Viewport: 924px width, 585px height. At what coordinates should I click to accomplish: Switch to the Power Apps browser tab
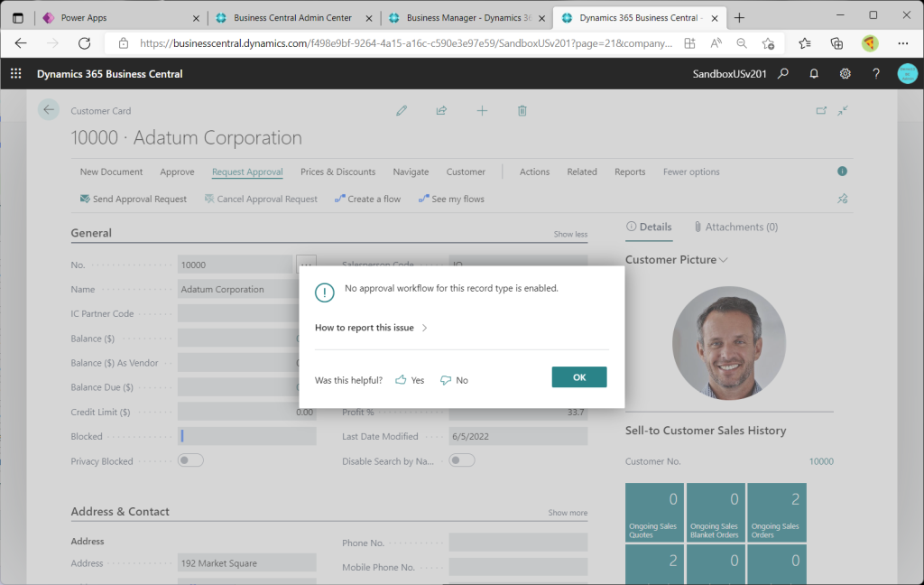click(x=122, y=18)
